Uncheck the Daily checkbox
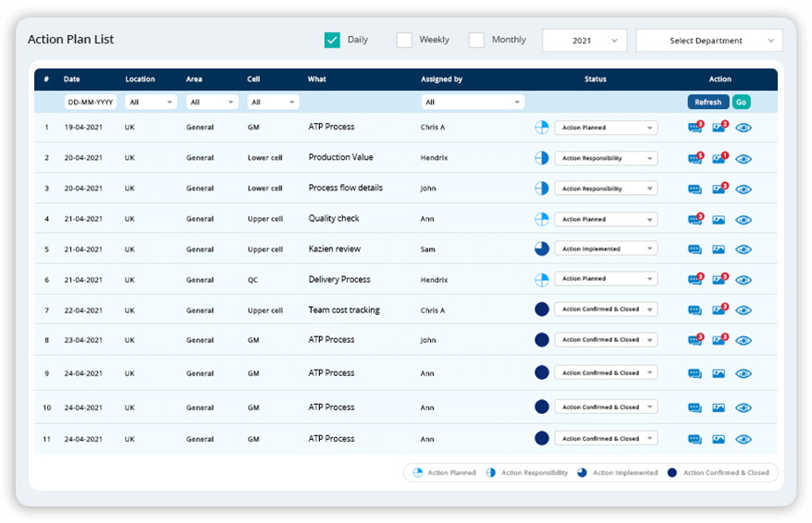 coord(332,40)
